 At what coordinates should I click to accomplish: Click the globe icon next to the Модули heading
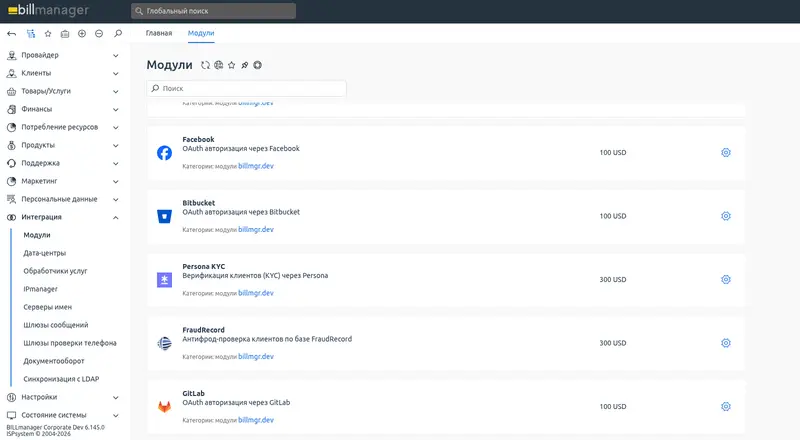218,65
